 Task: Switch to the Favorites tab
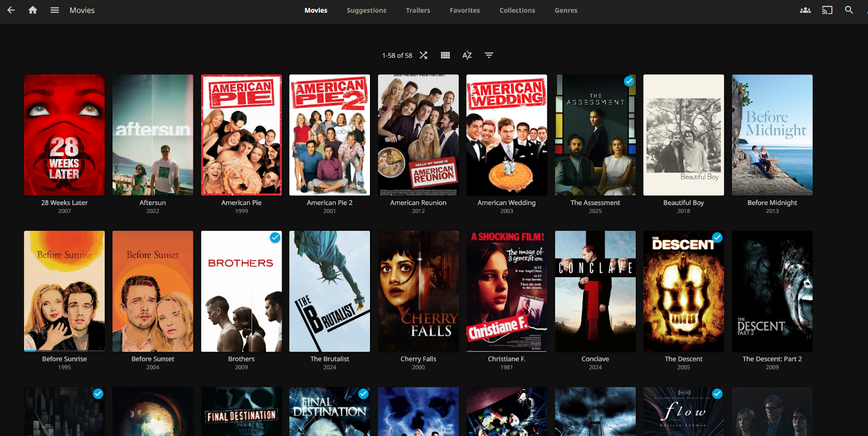(x=465, y=10)
